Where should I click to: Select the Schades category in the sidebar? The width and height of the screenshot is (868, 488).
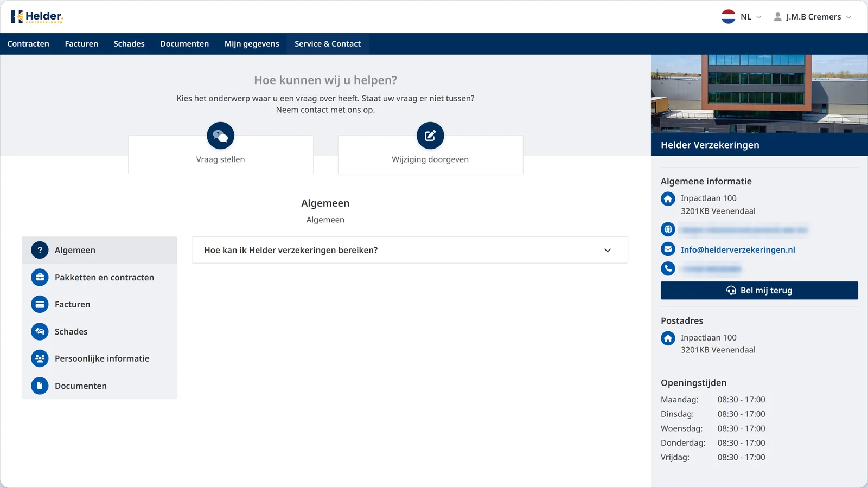pos(99,331)
